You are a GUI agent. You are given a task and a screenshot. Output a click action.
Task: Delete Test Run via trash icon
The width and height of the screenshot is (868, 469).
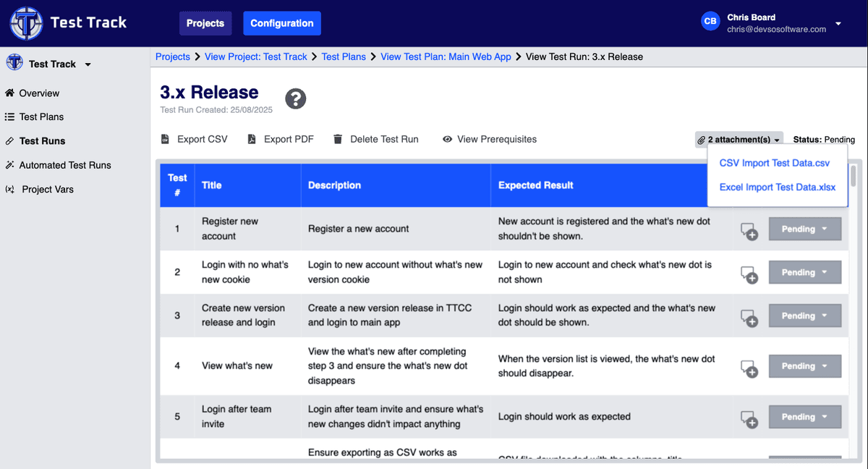pyautogui.click(x=375, y=139)
